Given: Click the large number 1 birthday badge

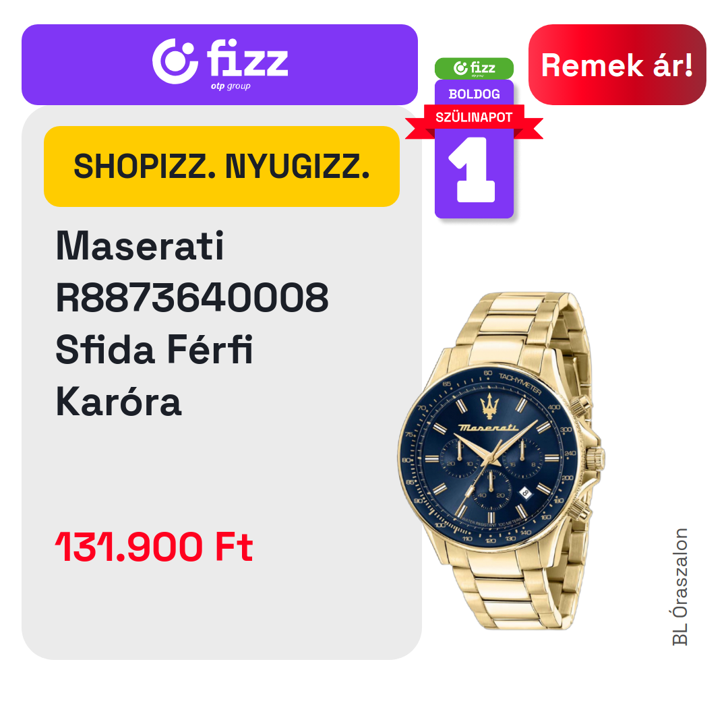Looking at the screenshot, I should coord(474,171).
